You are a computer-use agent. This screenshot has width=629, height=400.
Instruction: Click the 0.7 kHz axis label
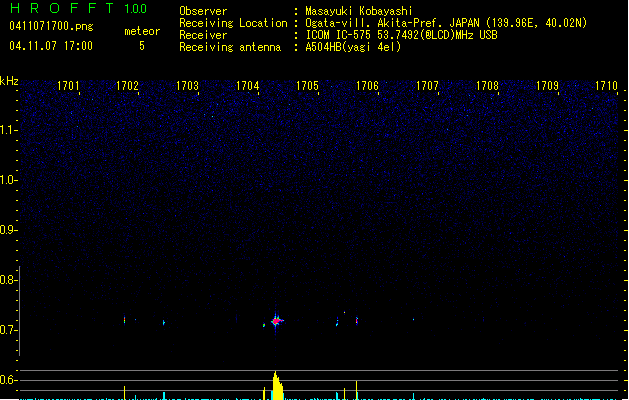[x=8, y=330]
